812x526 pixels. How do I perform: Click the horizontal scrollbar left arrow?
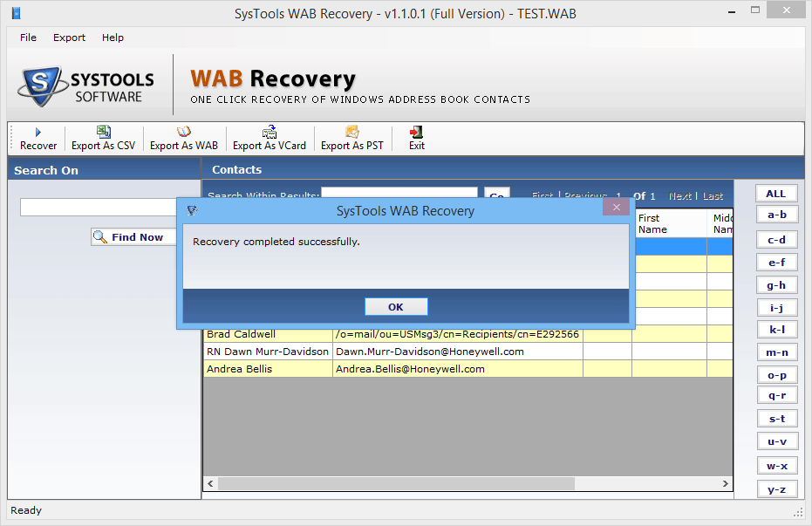[210, 483]
